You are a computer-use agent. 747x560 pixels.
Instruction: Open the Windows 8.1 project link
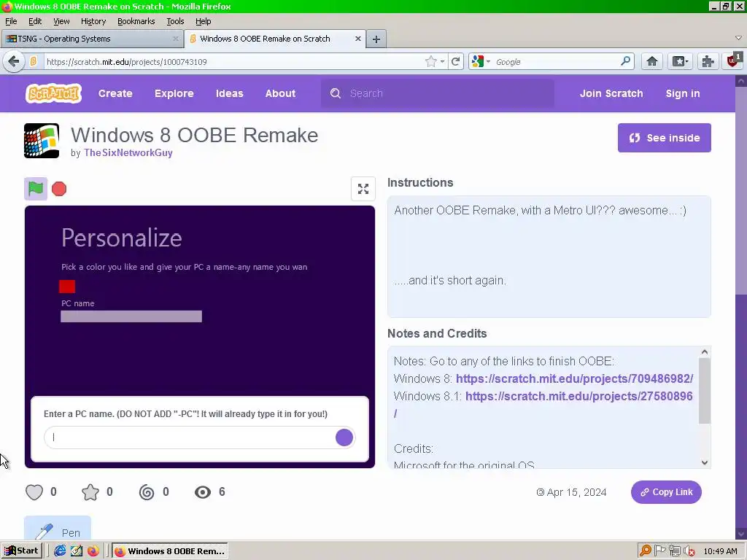[578, 396]
